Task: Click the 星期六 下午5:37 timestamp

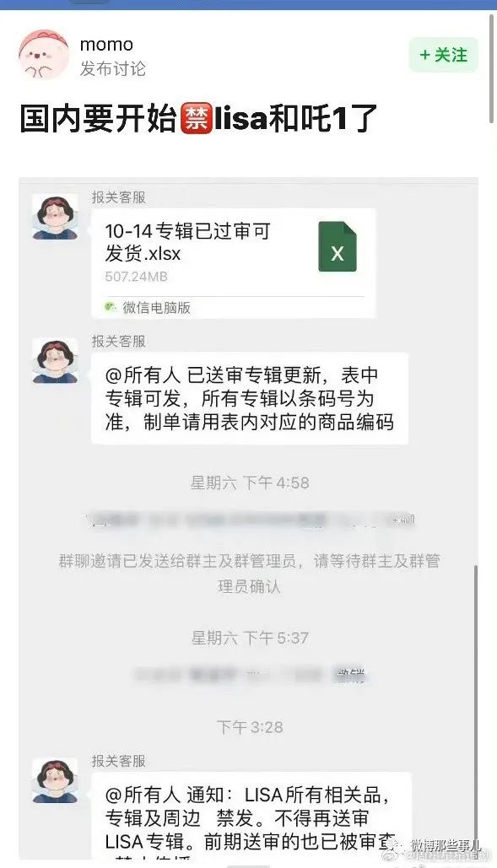Action: point(250,638)
